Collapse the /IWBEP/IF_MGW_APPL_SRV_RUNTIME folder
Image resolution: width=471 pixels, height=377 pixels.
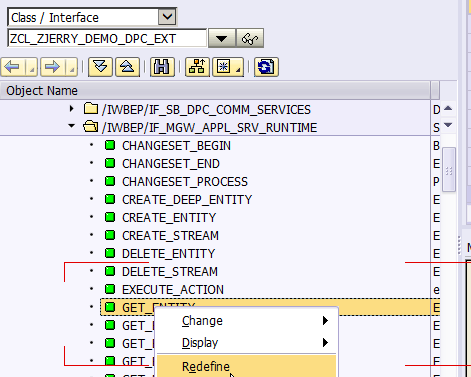click(x=71, y=126)
